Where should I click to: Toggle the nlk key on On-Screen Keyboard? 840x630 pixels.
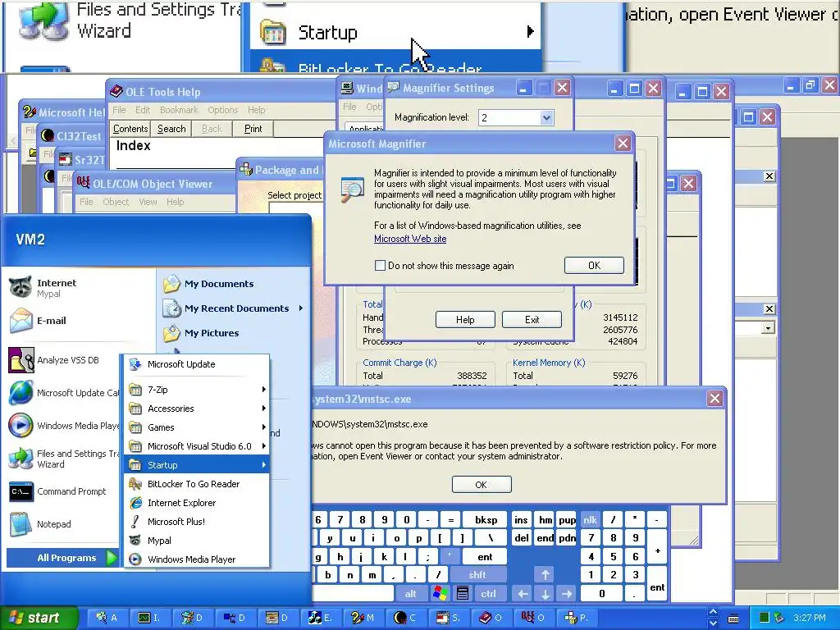click(x=590, y=519)
